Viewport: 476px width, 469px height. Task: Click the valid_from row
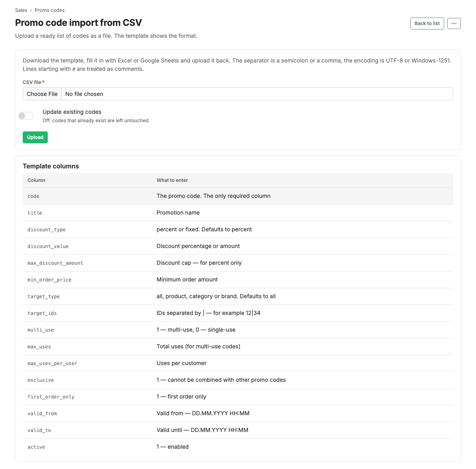[x=238, y=413]
